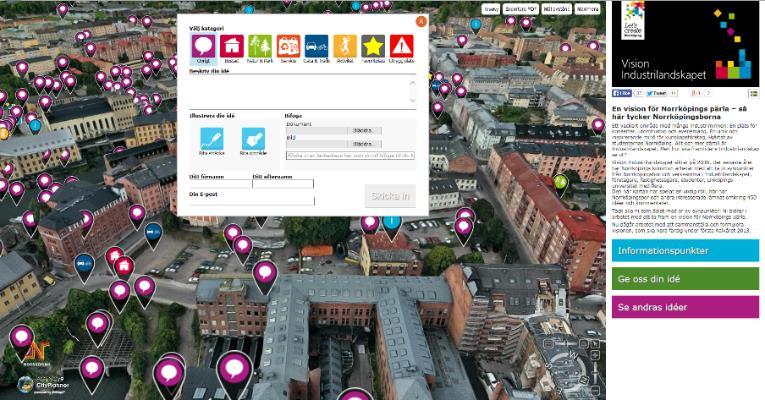Open the Ge oss din idé green button

pos(685,279)
